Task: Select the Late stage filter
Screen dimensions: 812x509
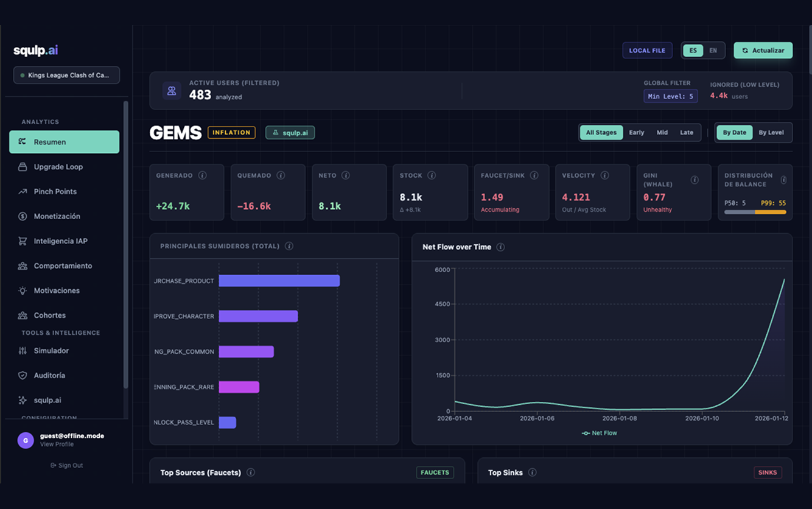Action: pyautogui.click(x=687, y=132)
